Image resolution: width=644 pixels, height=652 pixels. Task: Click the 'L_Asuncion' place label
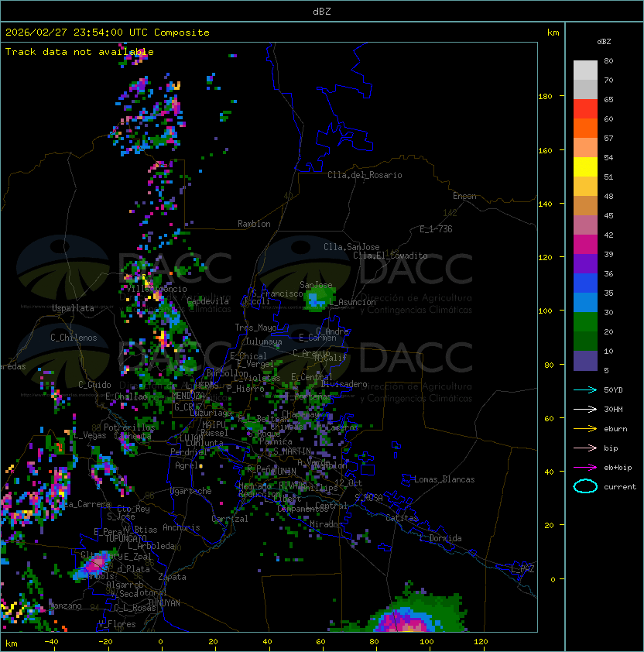[352, 302]
